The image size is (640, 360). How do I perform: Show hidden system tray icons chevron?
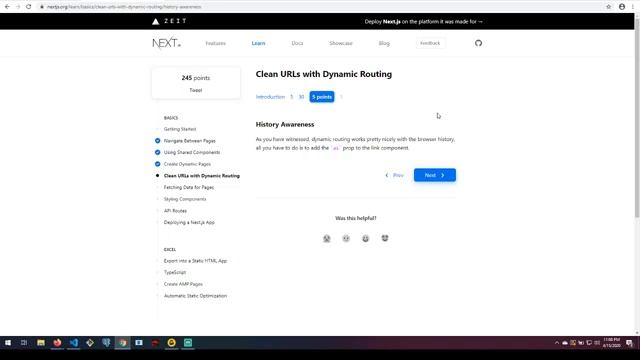[x=557, y=343]
